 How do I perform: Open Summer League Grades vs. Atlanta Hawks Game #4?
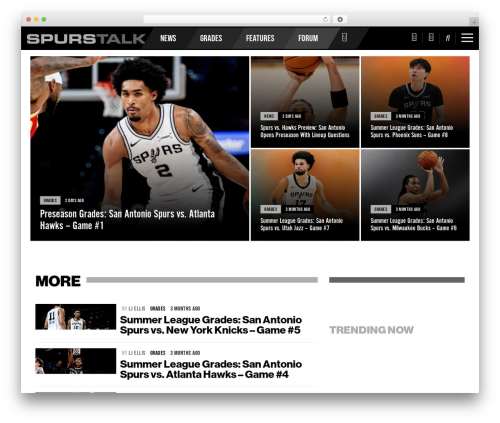click(211, 369)
